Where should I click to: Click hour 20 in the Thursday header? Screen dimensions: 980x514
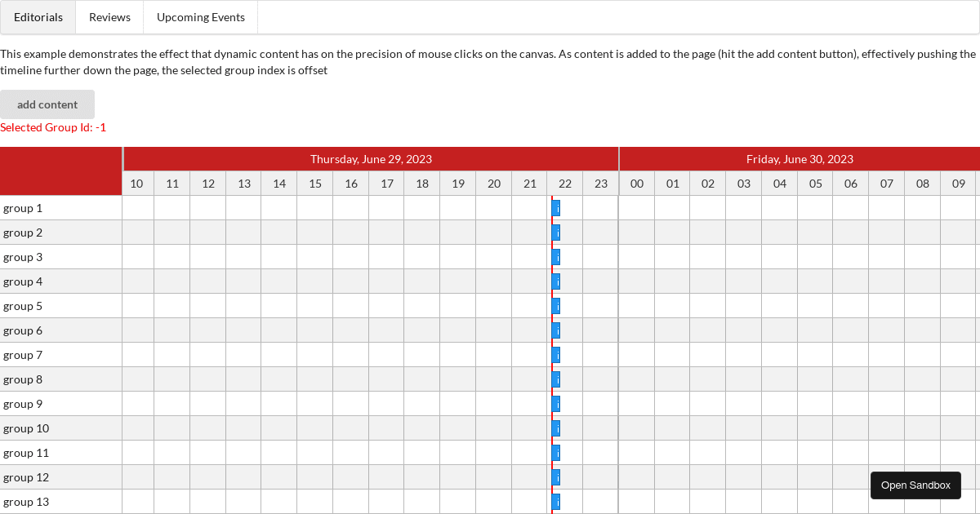[494, 184]
